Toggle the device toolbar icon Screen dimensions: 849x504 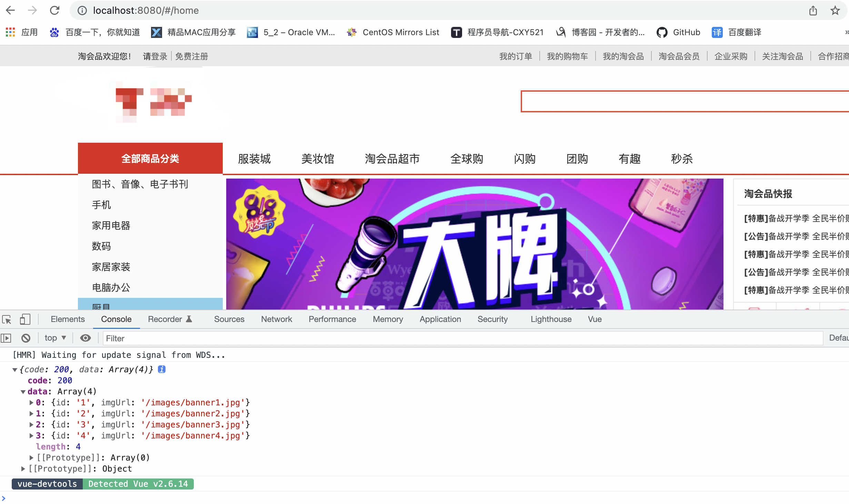[x=25, y=319]
